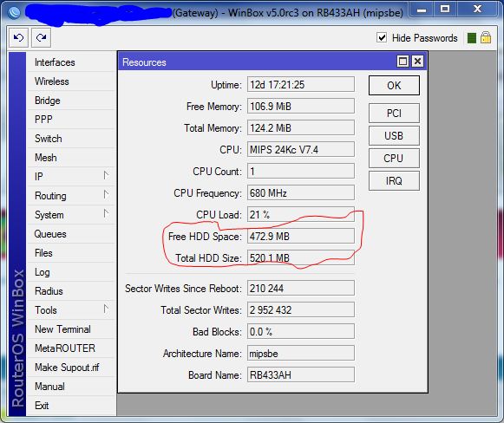Click the CPU button in Resources
Viewport: 504px width, 423px height.
pos(394,158)
